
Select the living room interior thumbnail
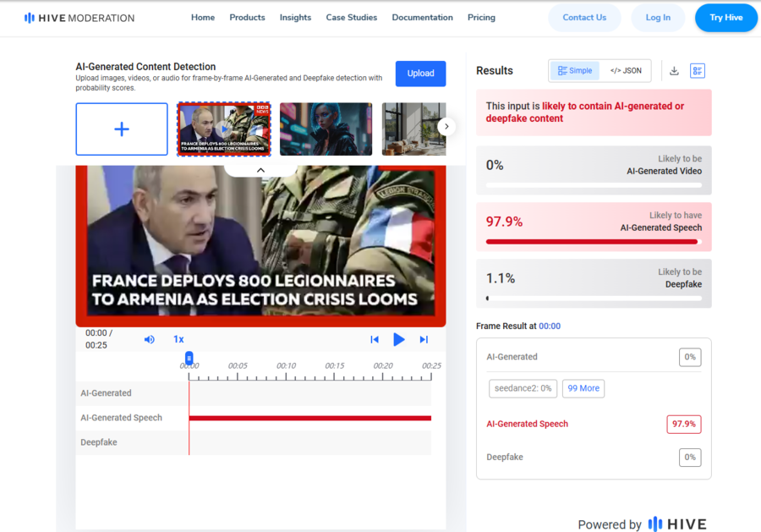pos(413,129)
